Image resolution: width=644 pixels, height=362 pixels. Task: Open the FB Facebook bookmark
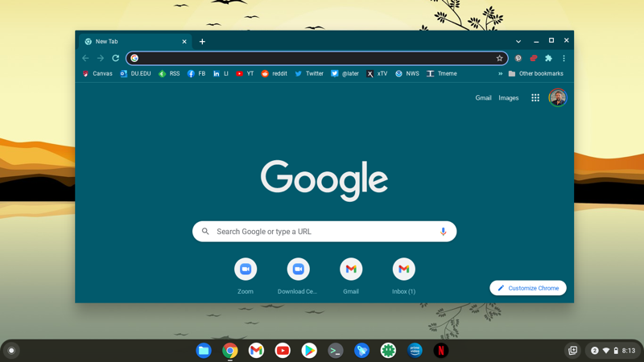[x=196, y=73]
